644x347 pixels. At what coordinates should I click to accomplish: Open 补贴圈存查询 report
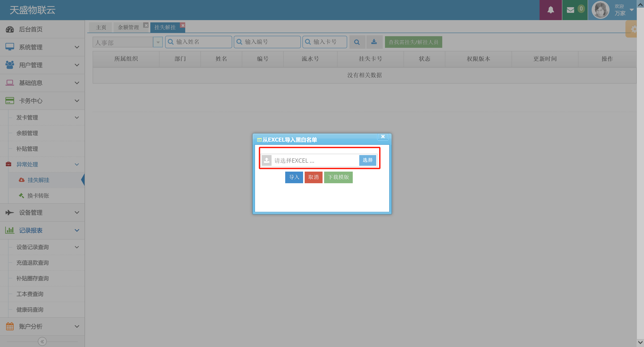[46, 279]
